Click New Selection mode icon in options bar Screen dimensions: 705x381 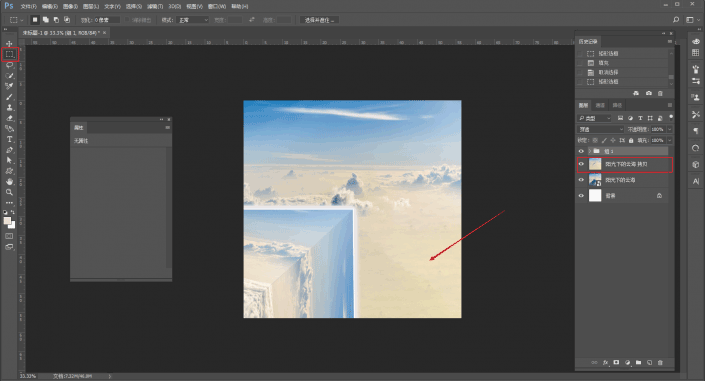click(35, 20)
